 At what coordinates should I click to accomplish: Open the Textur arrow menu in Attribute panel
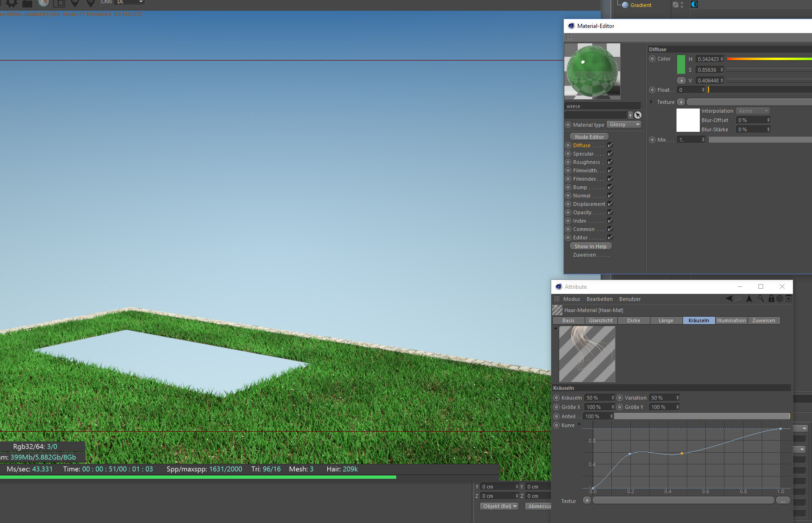[587, 500]
